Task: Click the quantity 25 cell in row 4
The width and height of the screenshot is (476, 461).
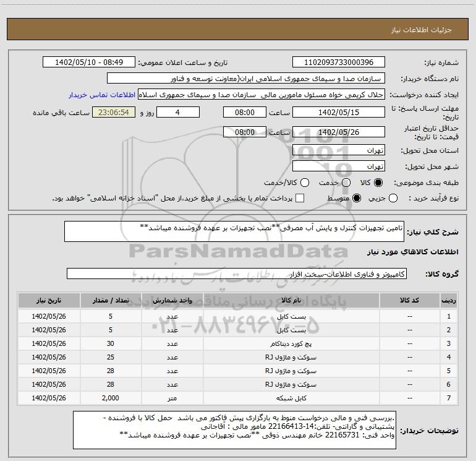Action: [111, 358]
